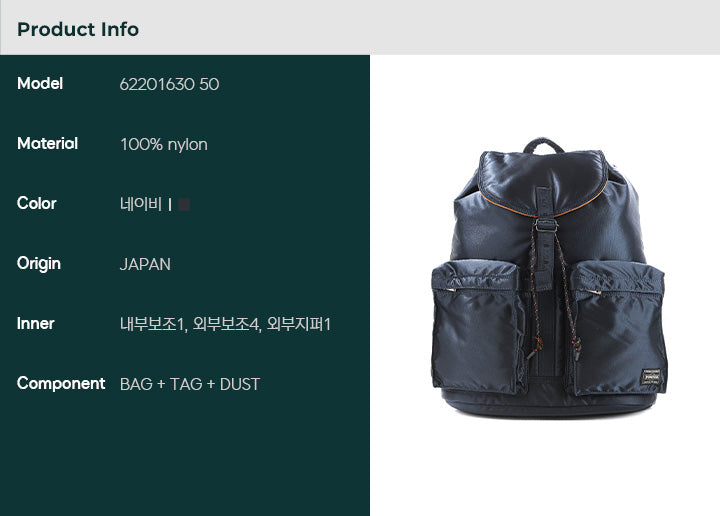Screen dimensions: 720x516
Task: Click the BAG + TAG + DUST text
Action: [190, 384]
